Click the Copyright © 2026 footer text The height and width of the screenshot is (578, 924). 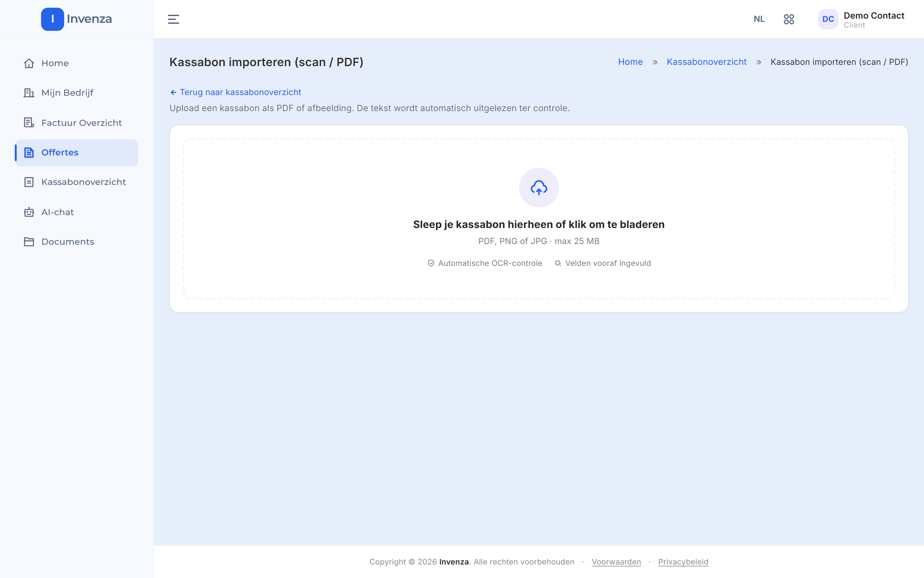pyautogui.click(x=472, y=562)
